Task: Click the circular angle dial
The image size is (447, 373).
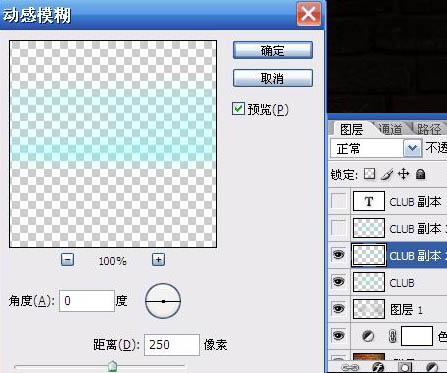Action: pos(163,301)
